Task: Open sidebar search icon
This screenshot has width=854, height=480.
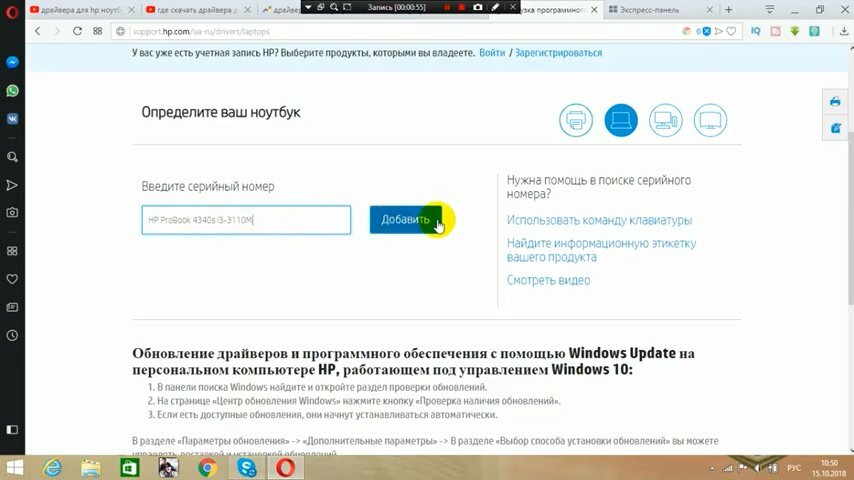Action: 12,157
